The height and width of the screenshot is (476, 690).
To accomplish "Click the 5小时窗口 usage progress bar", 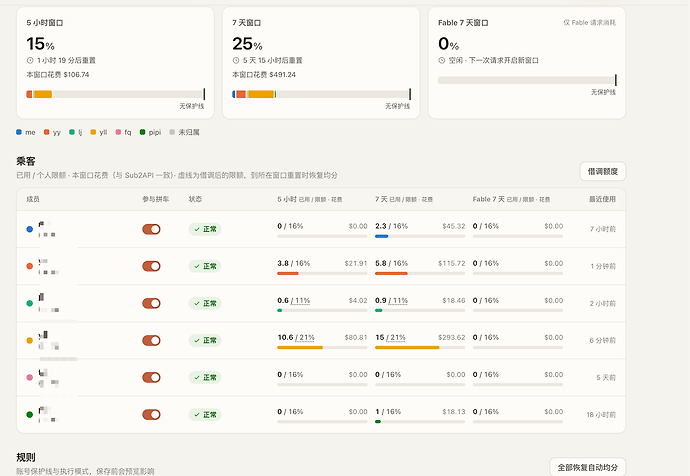I will (x=115, y=94).
